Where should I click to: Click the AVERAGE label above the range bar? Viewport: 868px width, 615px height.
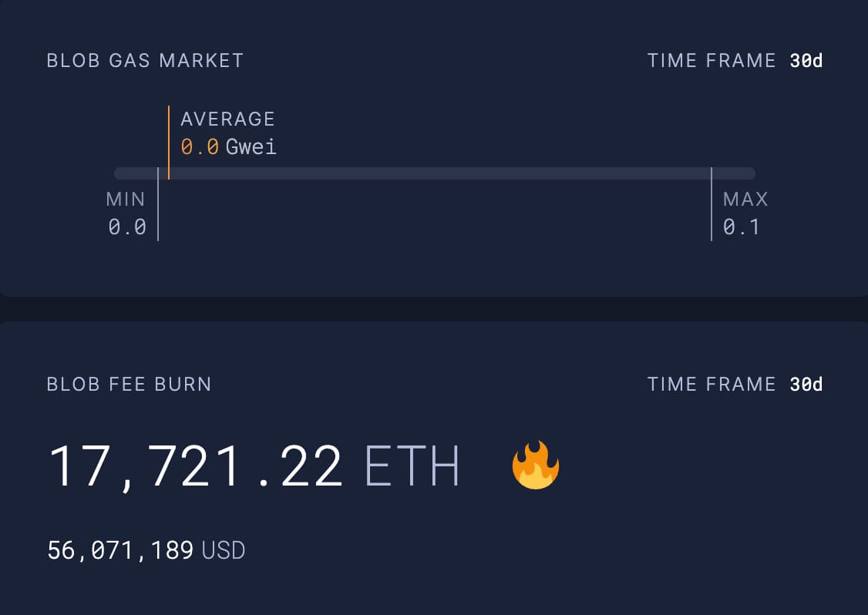point(227,119)
